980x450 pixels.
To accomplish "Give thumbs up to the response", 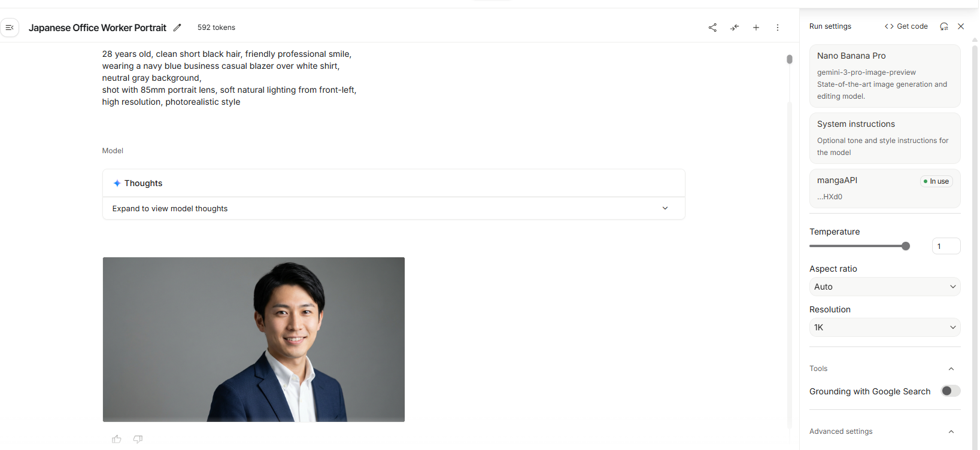I will [x=117, y=439].
